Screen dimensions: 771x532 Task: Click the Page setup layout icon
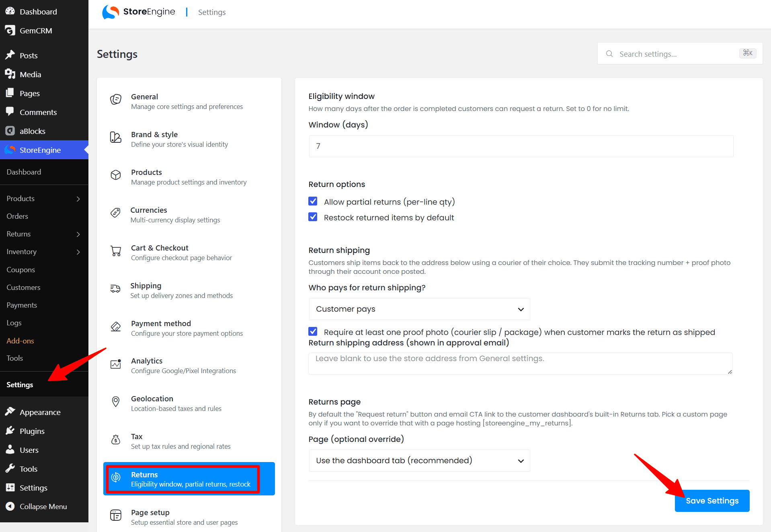pos(116,515)
